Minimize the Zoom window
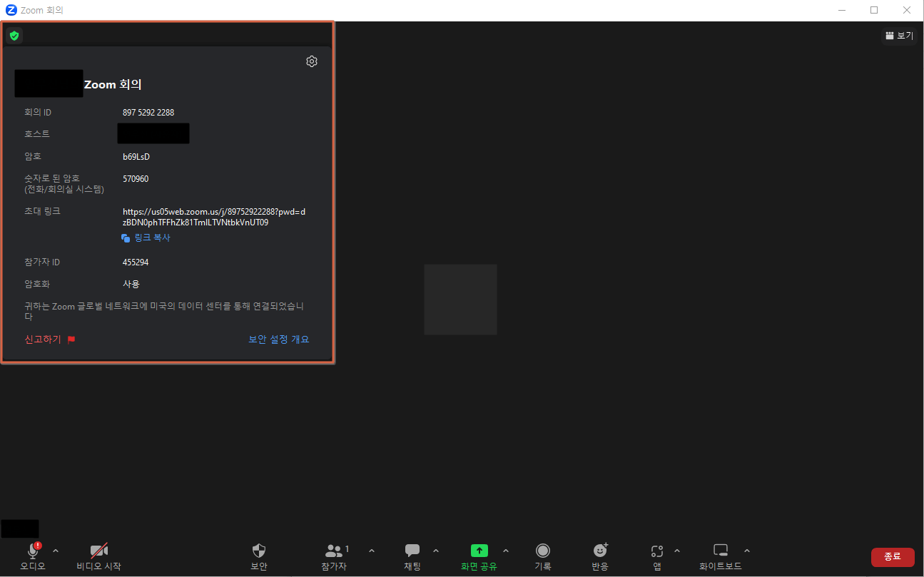This screenshot has width=924, height=577. click(843, 10)
